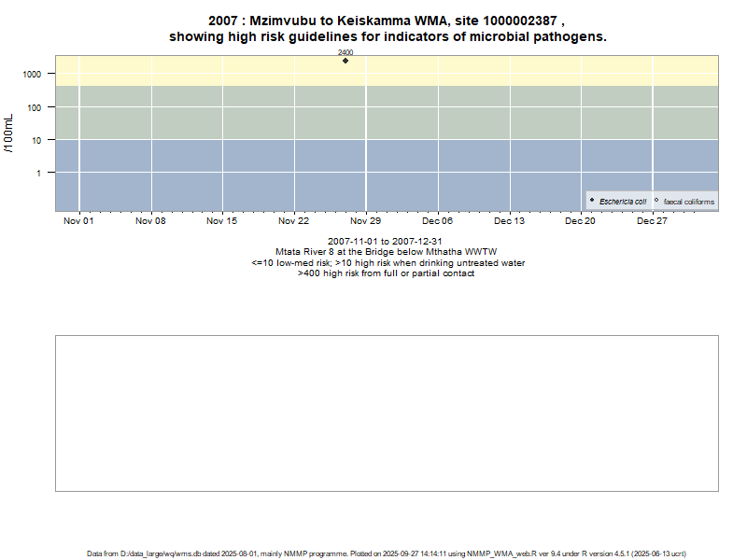The image size is (747, 560).
Task: Click the 'faecal coliforms' legend text
Action: pos(689,202)
